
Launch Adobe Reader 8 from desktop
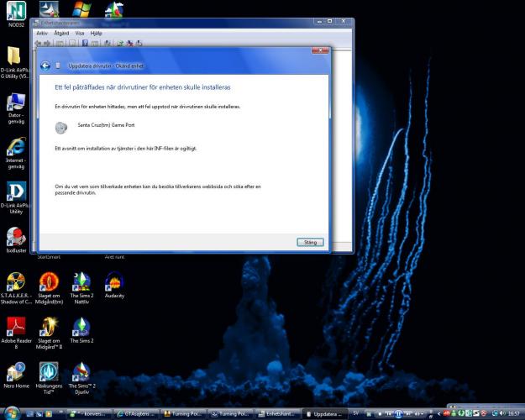[15, 327]
